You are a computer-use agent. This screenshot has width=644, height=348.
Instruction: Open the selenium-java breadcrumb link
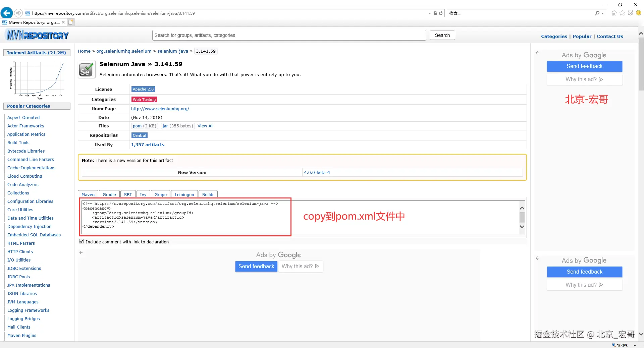coord(173,51)
